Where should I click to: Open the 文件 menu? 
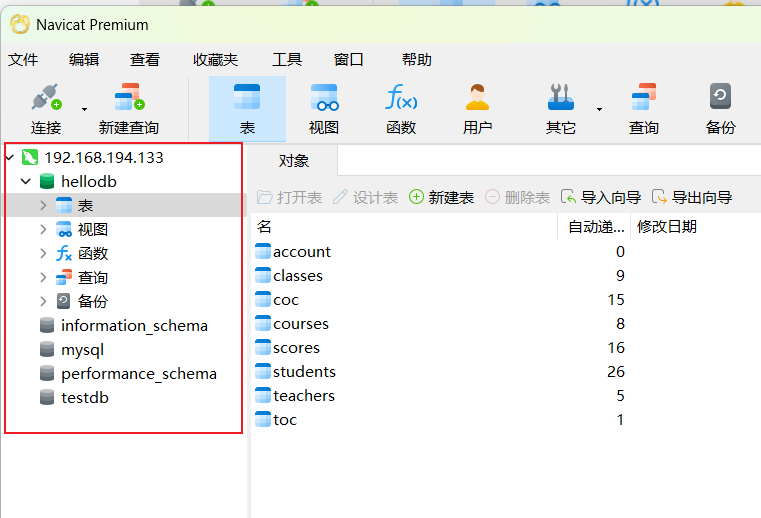[23, 60]
